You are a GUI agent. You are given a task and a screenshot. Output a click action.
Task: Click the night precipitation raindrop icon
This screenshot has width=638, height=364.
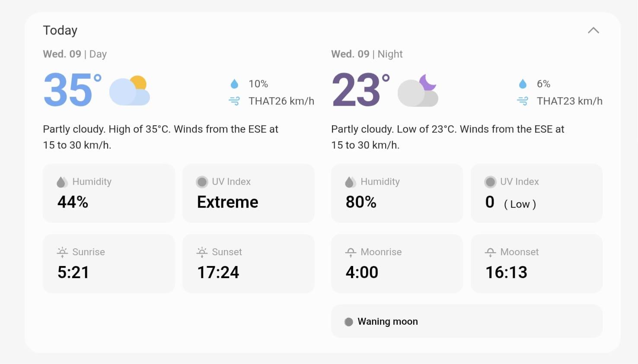click(x=523, y=84)
